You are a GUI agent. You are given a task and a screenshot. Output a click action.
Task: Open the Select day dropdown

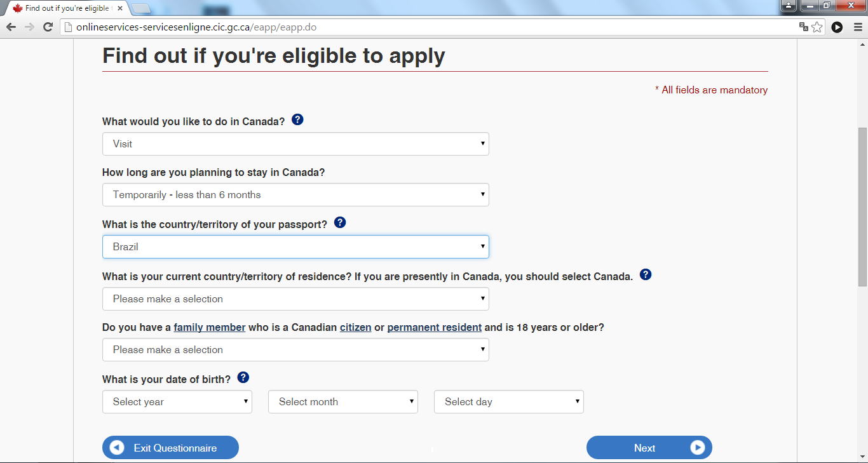[x=509, y=402]
